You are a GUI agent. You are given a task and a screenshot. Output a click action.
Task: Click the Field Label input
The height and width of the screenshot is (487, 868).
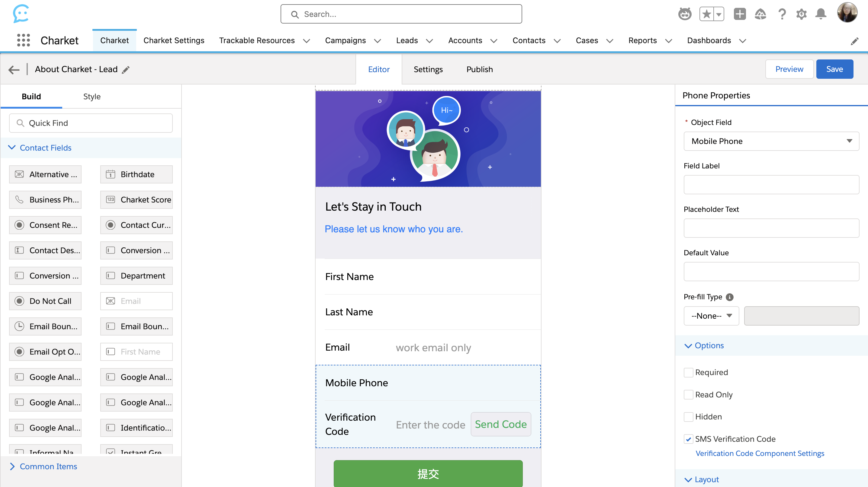tap(771, 184)
